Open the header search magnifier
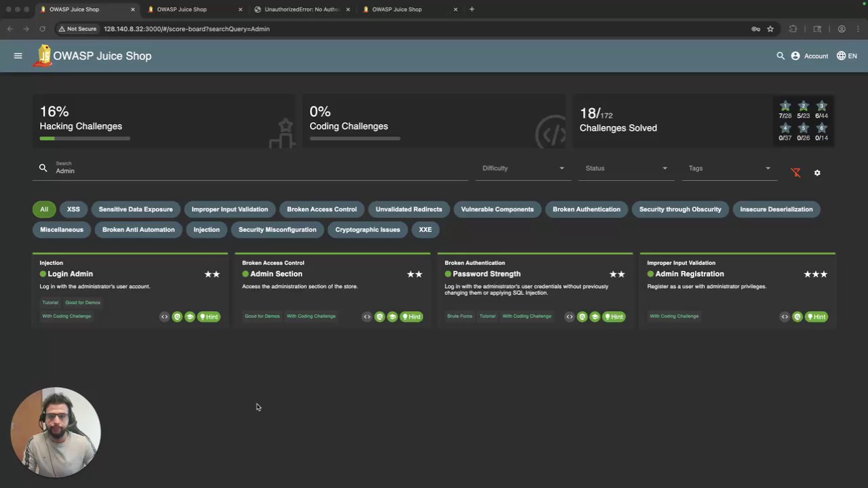The image size is (868, 488). [x=781, y=56]
